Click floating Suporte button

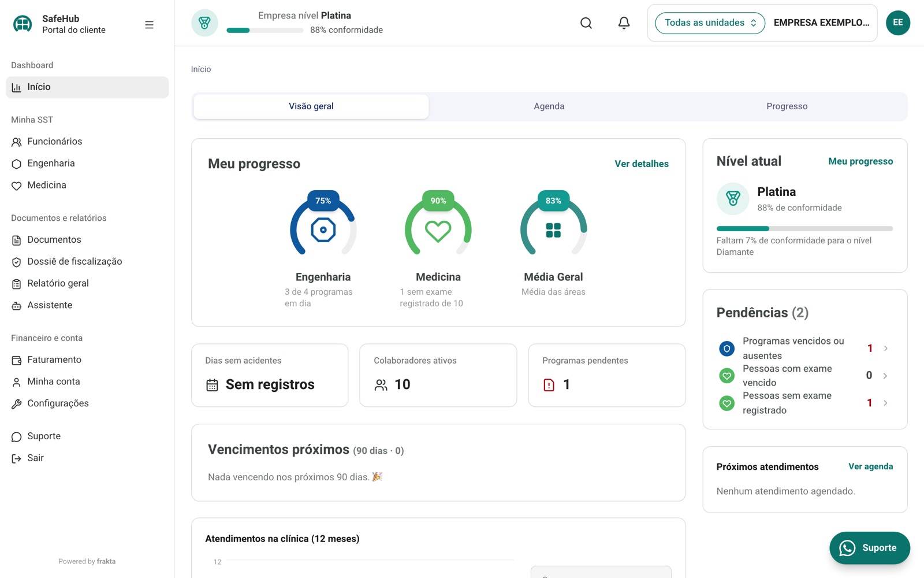click(870, 548)
